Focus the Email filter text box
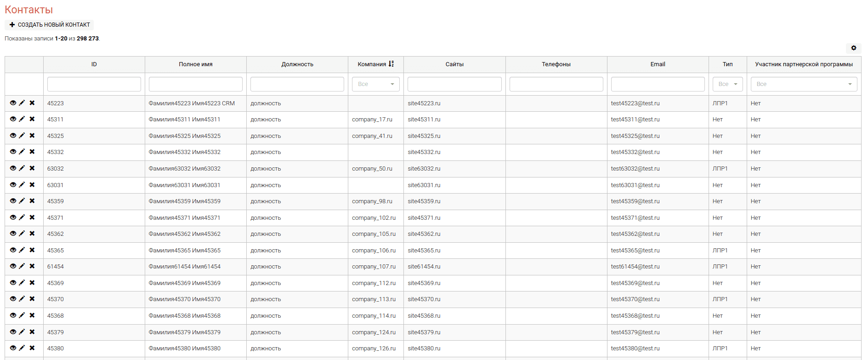 pyautogui.click(x=658, y=84)
